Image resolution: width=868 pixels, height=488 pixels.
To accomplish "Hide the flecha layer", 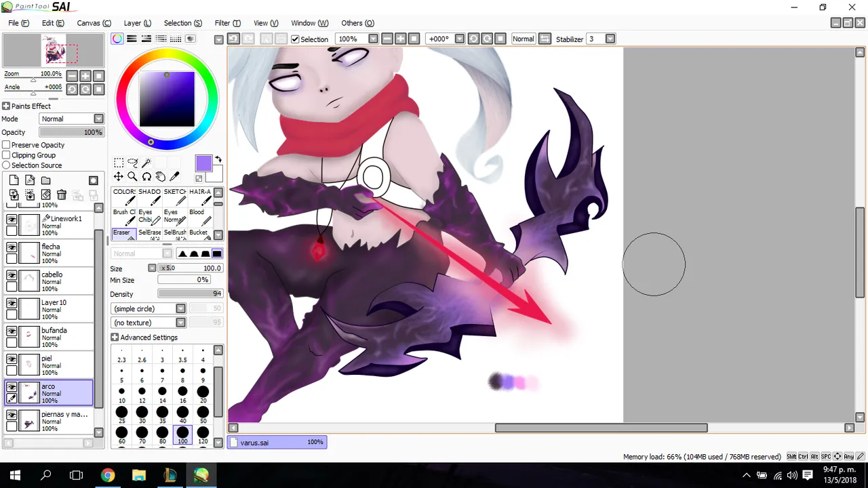I will tap(12, 247).
